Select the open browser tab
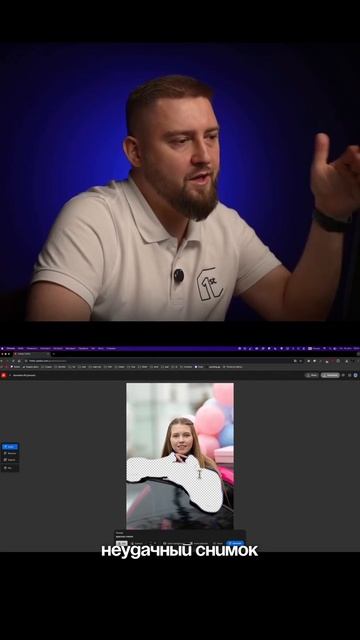 click(32, 354)
